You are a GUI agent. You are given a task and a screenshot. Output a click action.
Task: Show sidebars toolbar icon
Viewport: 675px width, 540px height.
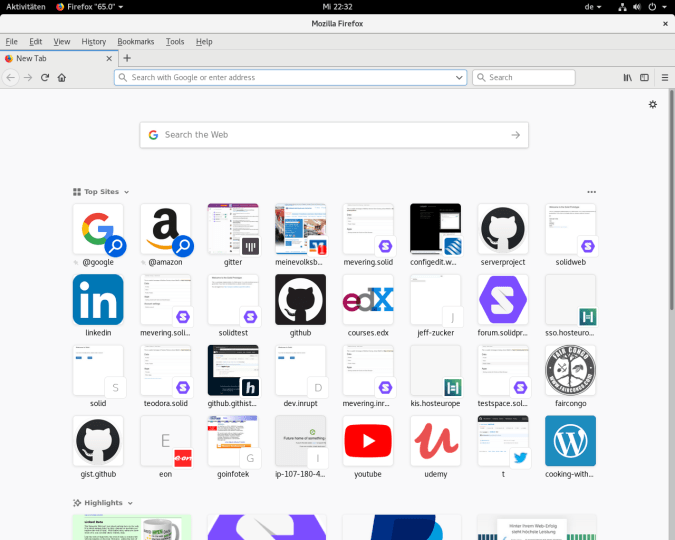(x=644, y=78)
